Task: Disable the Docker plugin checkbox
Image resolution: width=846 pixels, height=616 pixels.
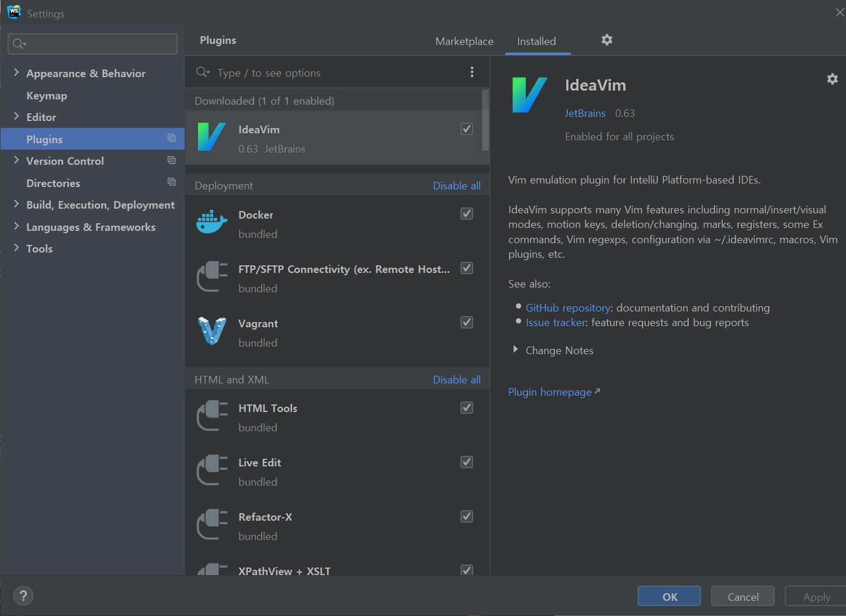Action: (x=467, y=213)
